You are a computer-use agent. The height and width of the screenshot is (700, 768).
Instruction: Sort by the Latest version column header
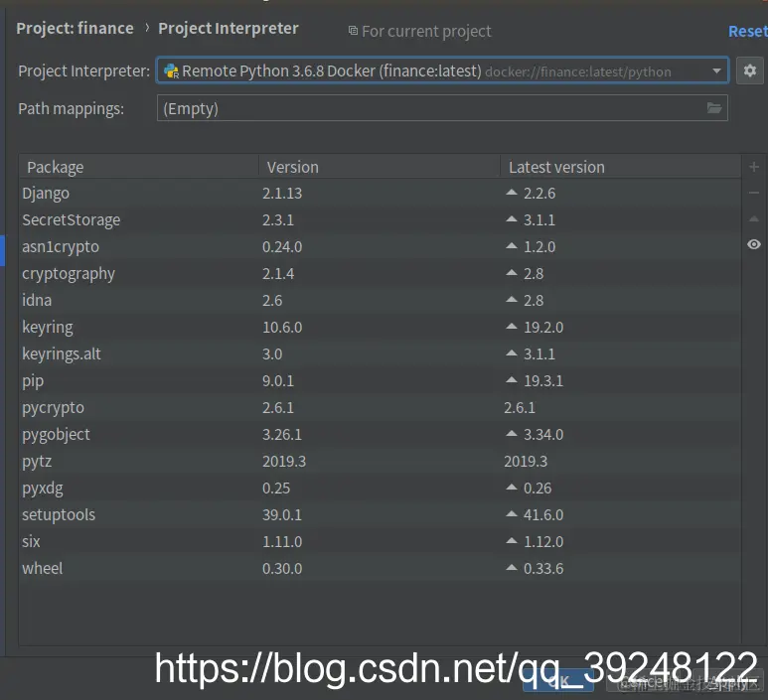coord(620,167)
